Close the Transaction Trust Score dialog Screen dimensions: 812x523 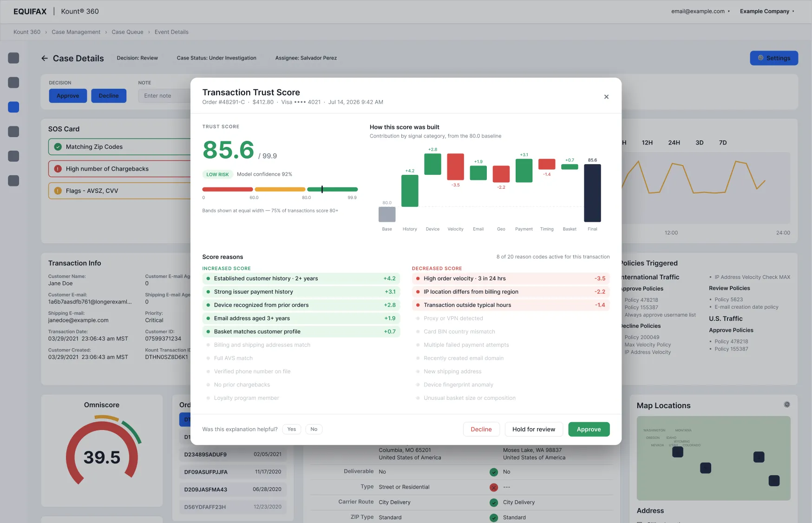click(x=606, y=97)
